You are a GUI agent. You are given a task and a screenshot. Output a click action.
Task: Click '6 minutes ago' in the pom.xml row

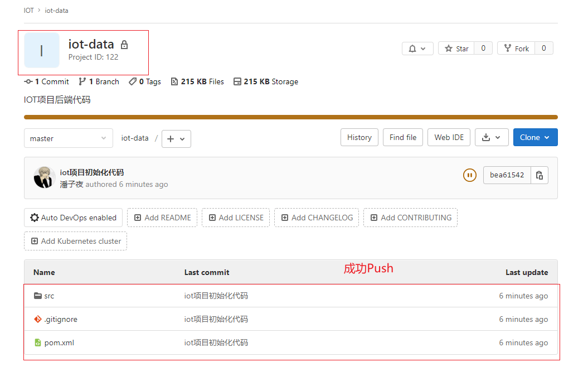(x=523, y=343)
